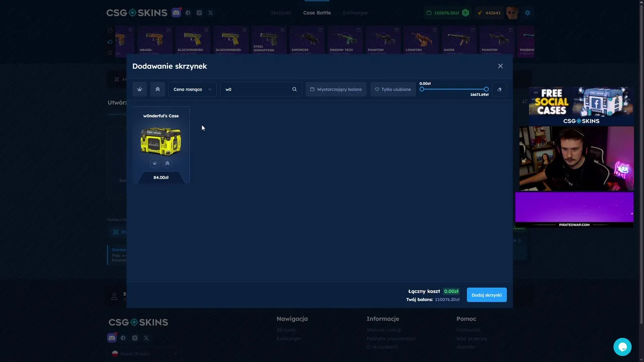
Task: Click the footer Skrzynki link under Nawigacja
Action: click(286, 330)
